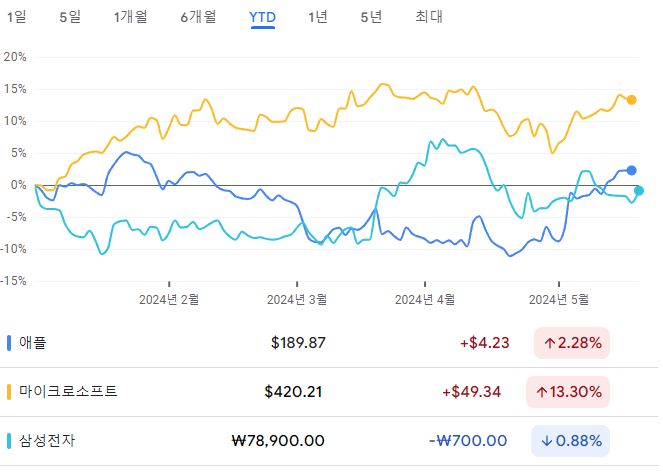
Task: Click the up arrow in 13.30% badge
Action: [542, 392]
